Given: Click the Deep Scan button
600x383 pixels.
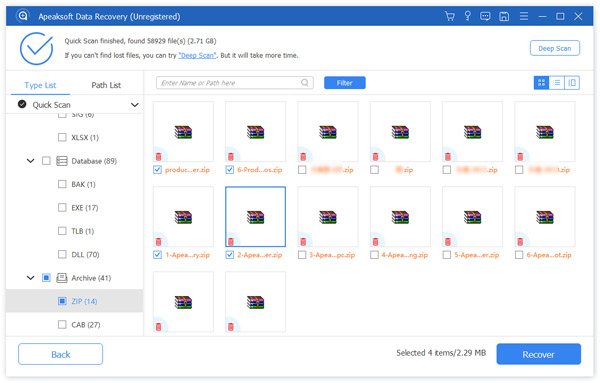Looking at the screenshot, I should click(x=554, y=48).
